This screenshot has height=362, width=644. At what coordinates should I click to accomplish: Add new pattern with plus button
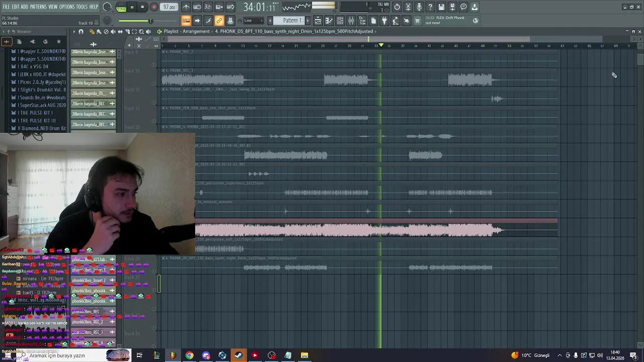(308, 21)
